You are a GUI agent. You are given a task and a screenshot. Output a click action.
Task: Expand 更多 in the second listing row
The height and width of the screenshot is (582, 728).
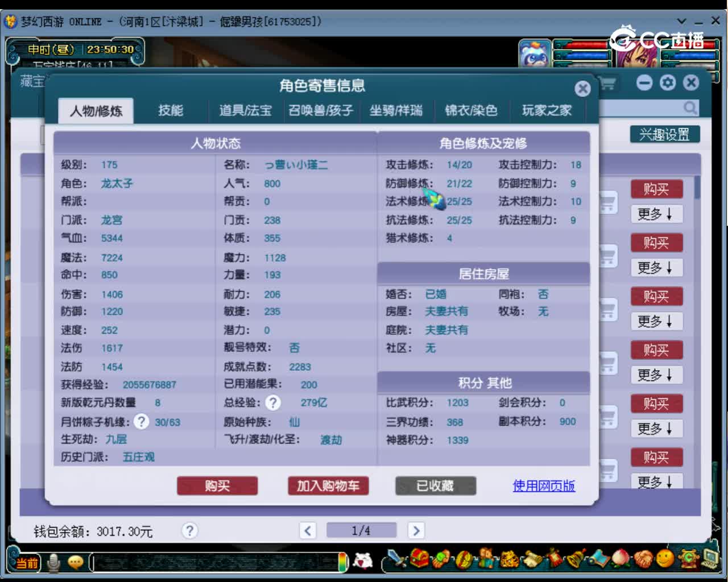click(x=656, y=268)
